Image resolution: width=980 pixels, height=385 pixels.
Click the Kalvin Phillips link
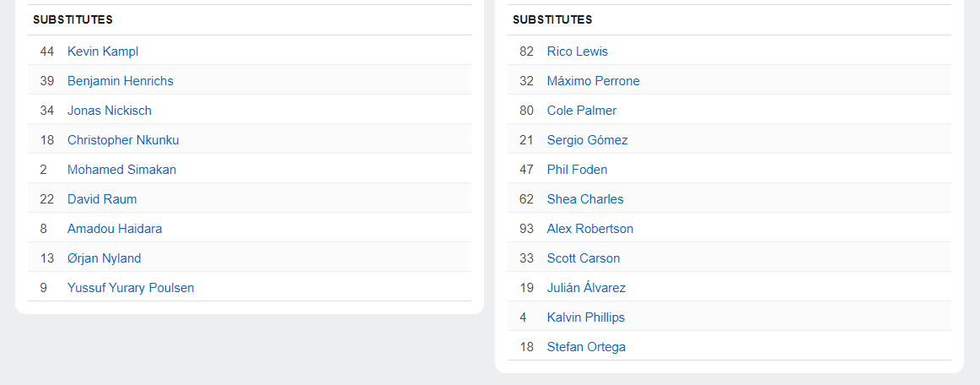[x=586, y=317]
